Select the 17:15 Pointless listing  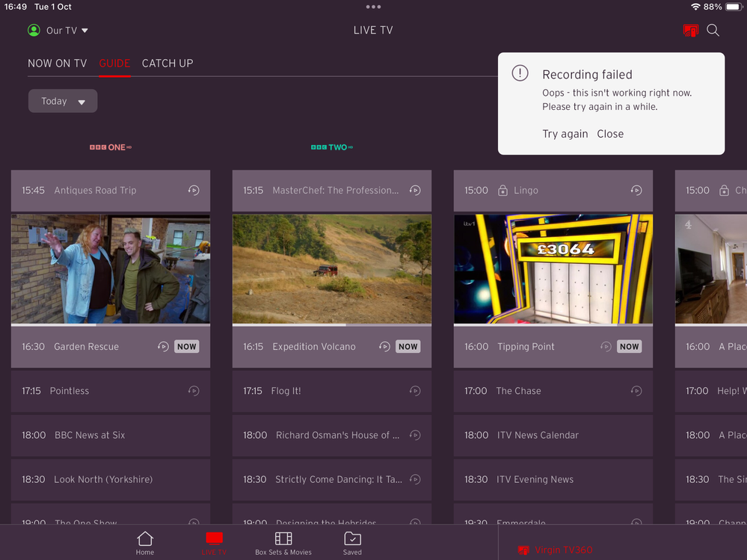click(x=111, y=391)
